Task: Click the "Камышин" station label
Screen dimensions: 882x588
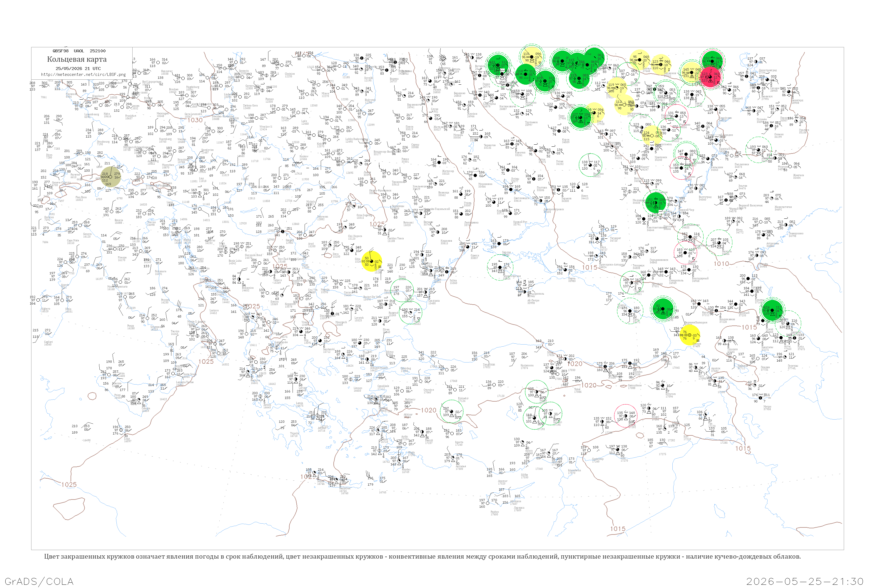Action: (x=717, y=167)
